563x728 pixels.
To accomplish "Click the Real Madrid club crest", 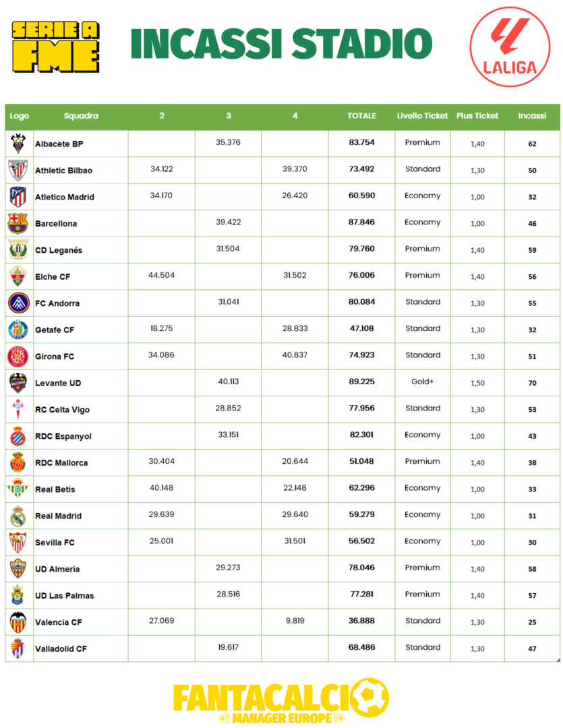I will [x=18, y=516].
